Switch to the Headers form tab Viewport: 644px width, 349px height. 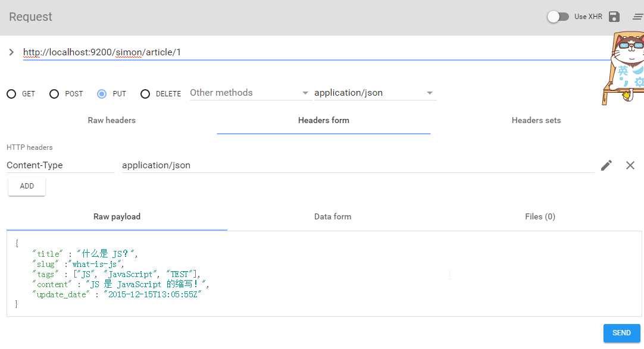coord(324,120)
